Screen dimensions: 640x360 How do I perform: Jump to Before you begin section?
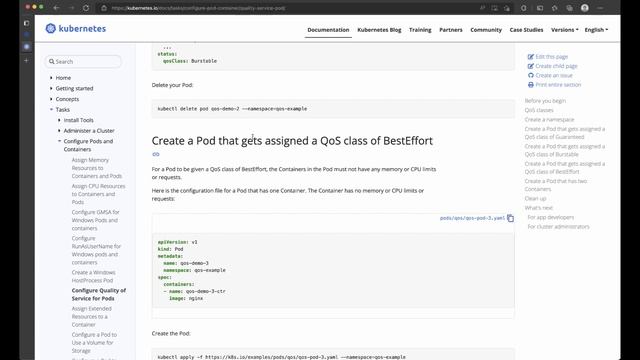pos(545,101)
